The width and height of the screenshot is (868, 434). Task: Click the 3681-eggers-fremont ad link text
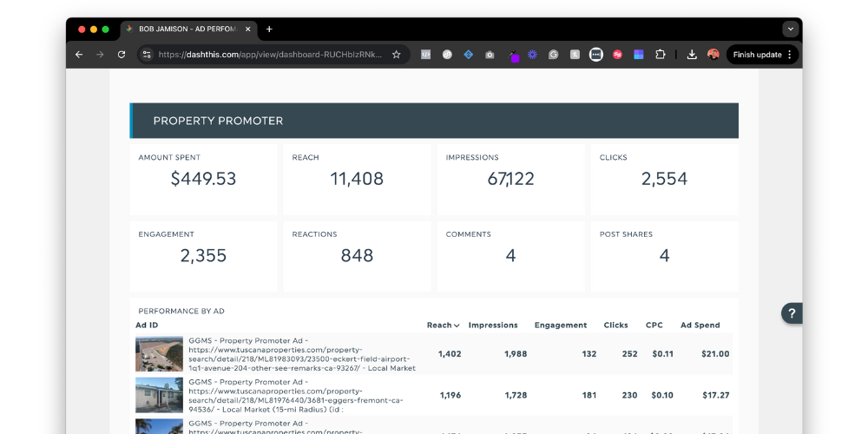click(296, 396)
